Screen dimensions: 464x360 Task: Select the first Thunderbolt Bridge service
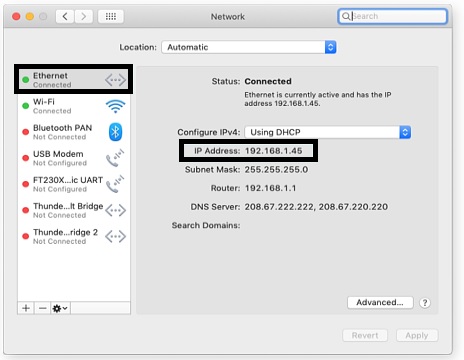(73, 210)
